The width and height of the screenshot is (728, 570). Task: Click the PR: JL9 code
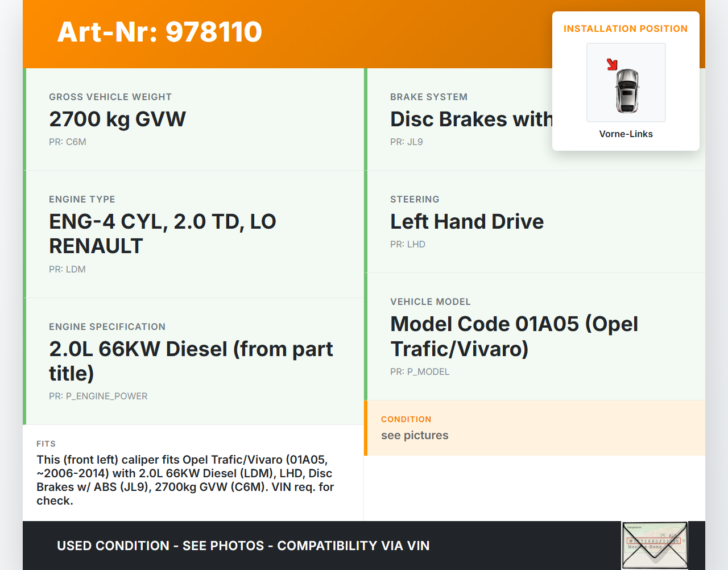pyautogui.click(x=406, y=142)
